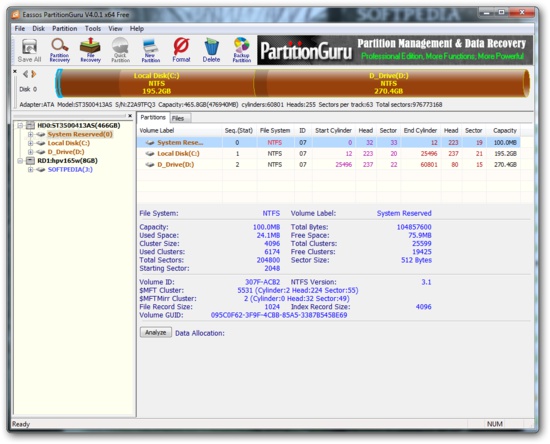
Task: Open the Disk menu
Action: 38,28
